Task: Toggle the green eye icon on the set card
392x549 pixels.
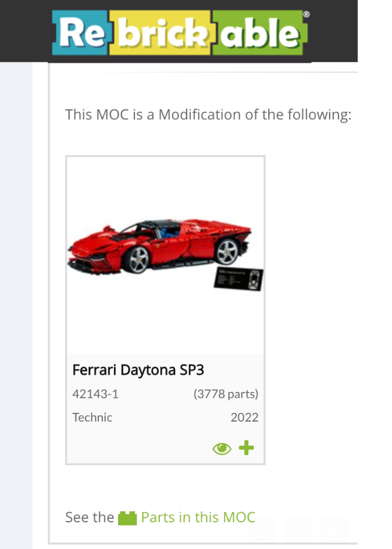Action: [222, 448]
